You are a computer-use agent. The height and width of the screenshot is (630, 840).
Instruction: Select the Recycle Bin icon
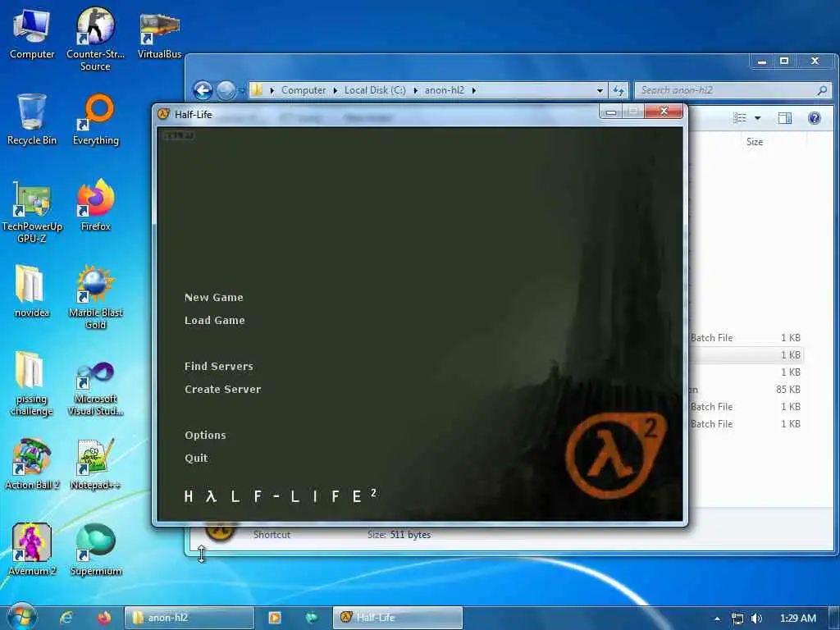(x=32, y=120)
